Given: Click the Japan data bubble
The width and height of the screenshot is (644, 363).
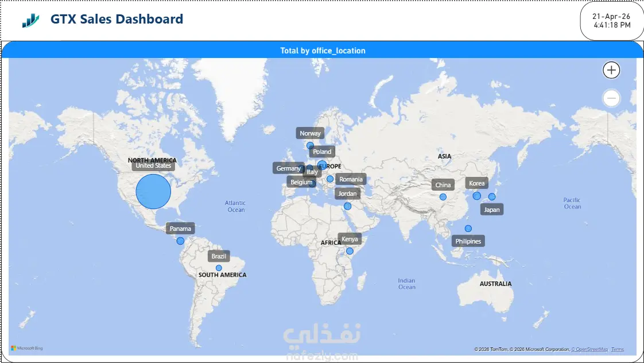Looking at the screenshot, I should [492, 196].
